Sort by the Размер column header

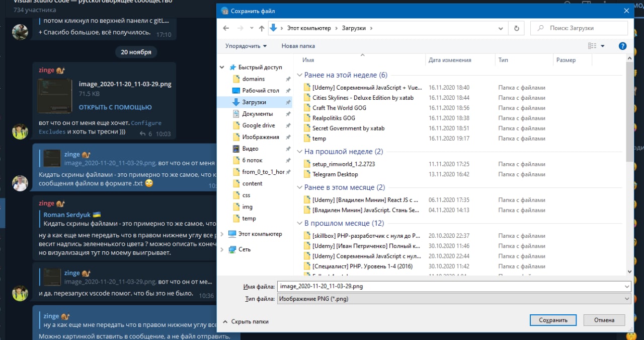coord(566,60)
